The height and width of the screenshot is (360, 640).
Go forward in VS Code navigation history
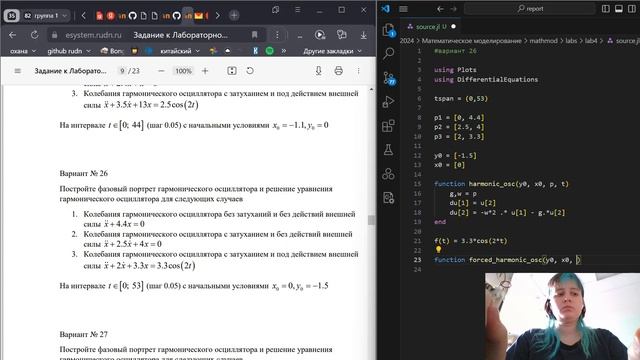[453, 9]
